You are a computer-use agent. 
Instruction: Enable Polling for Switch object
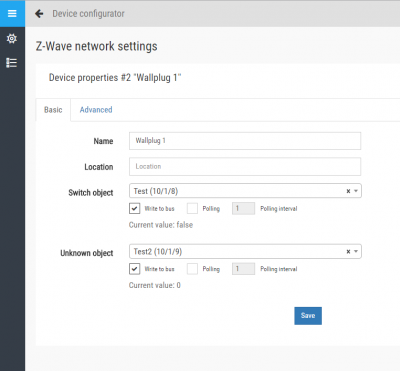tap(192, 208)
